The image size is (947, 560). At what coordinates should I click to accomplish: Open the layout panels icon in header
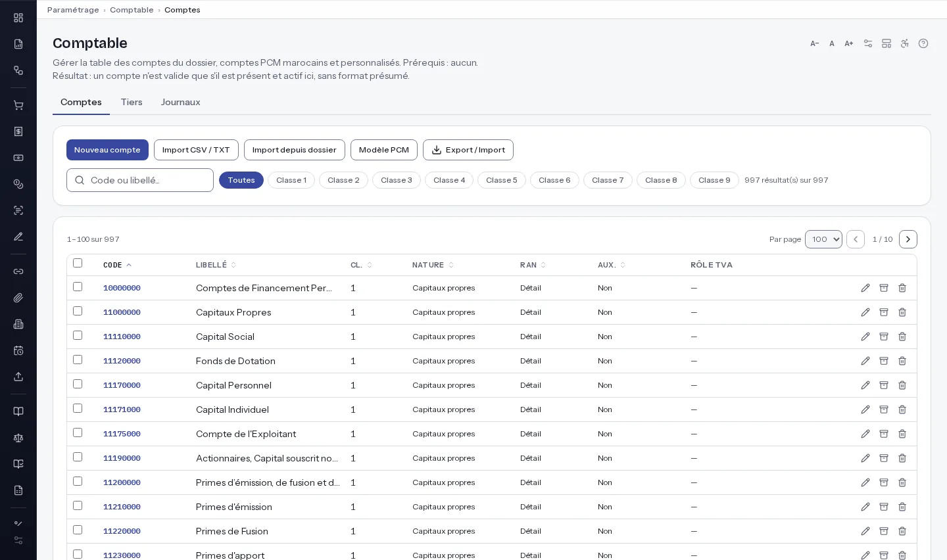(x=886, y=43)
